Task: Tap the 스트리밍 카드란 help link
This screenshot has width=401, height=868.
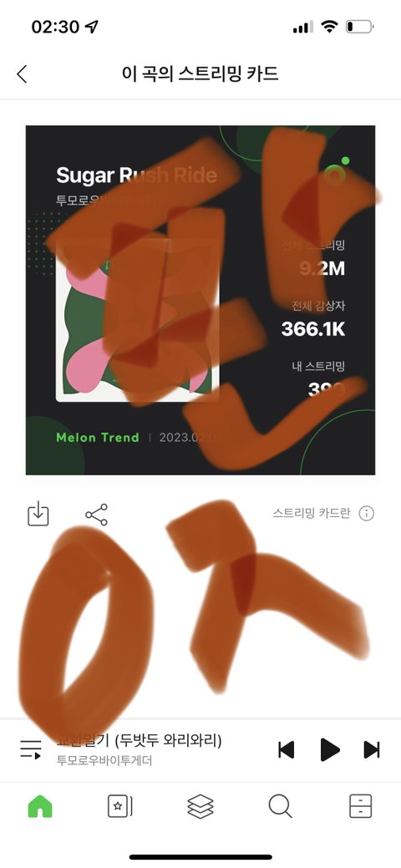Action: (312, 513)
